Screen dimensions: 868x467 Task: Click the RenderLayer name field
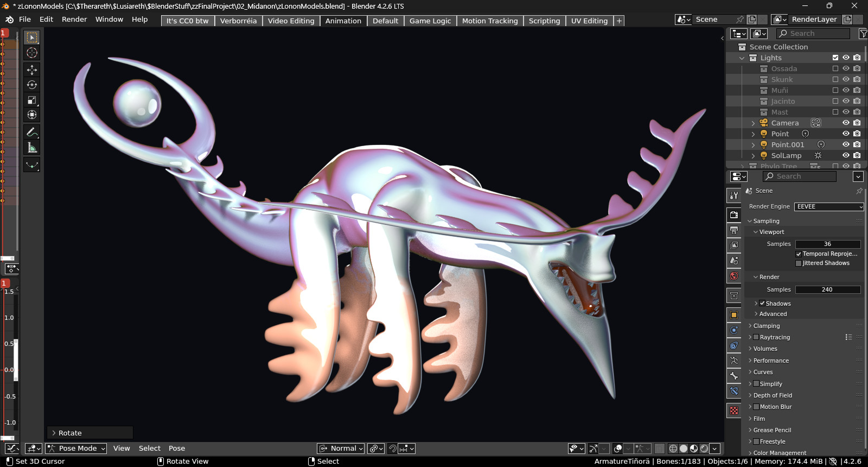click(814, 20)
